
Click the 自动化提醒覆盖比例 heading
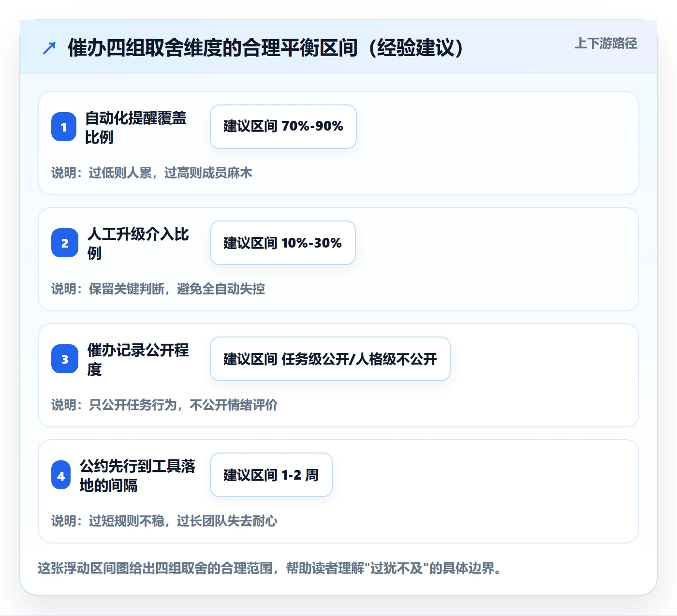[136, 127]
